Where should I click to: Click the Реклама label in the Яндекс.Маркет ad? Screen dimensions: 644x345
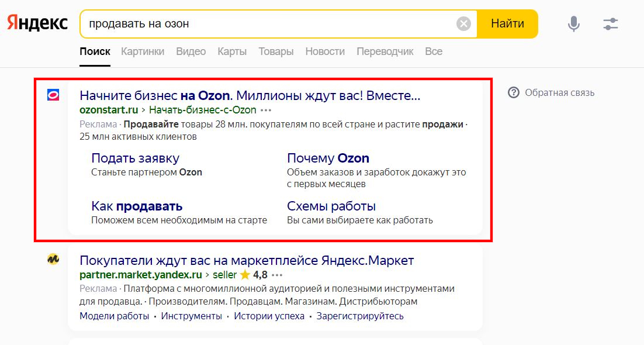coord(98,289)
